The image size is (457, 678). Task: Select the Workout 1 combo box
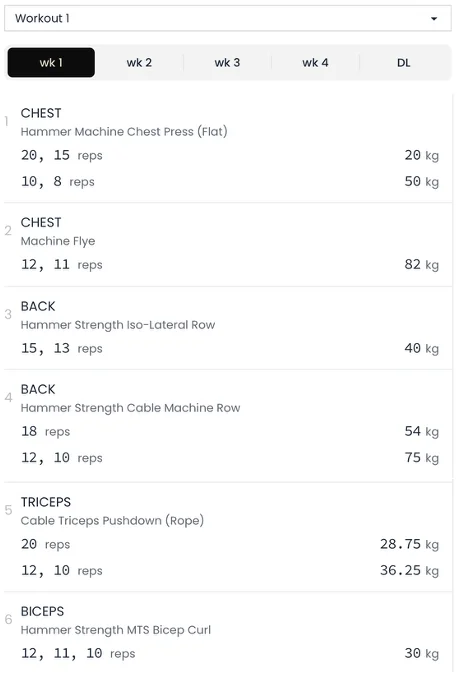228,19
